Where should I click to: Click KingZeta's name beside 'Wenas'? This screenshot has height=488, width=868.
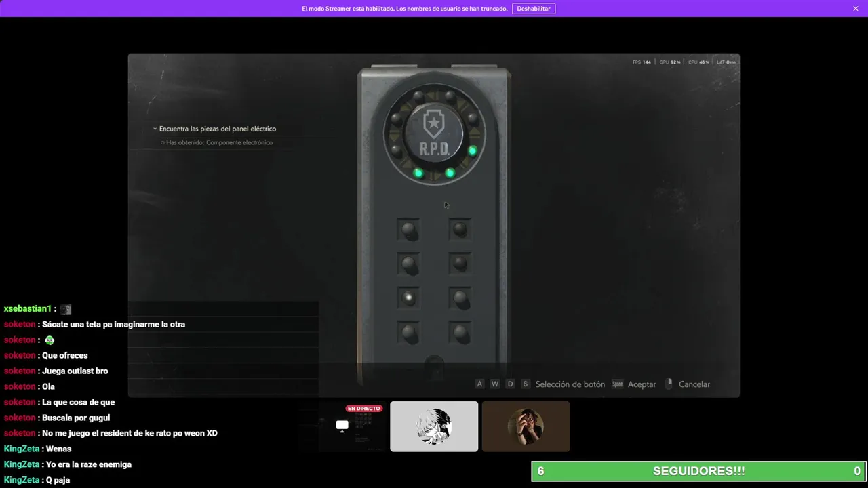point(22,449)
